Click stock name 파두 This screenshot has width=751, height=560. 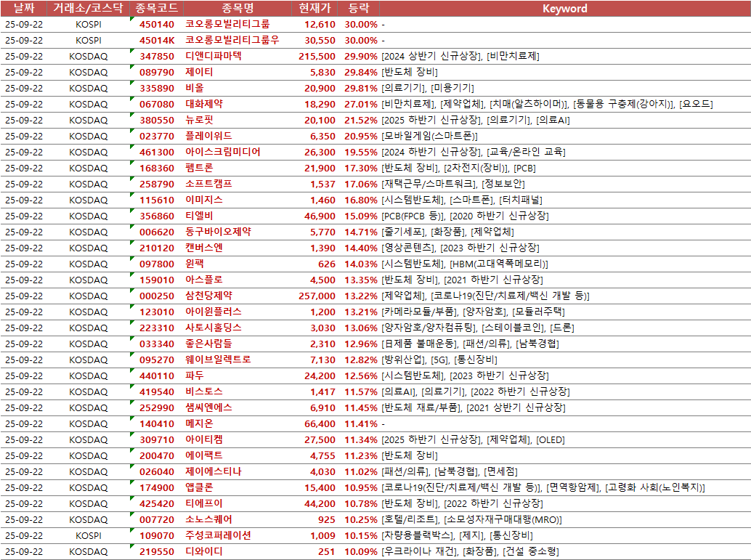point(195,376)
